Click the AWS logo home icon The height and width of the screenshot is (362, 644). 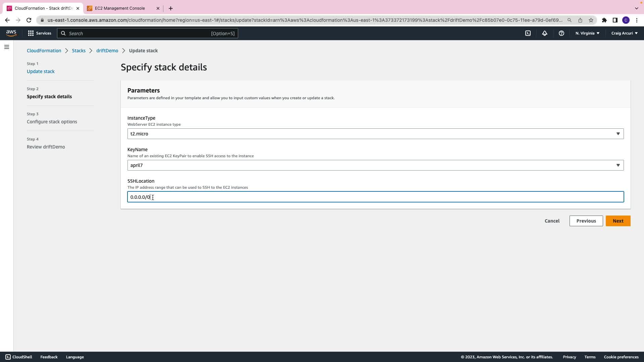(x=11, y=33)
